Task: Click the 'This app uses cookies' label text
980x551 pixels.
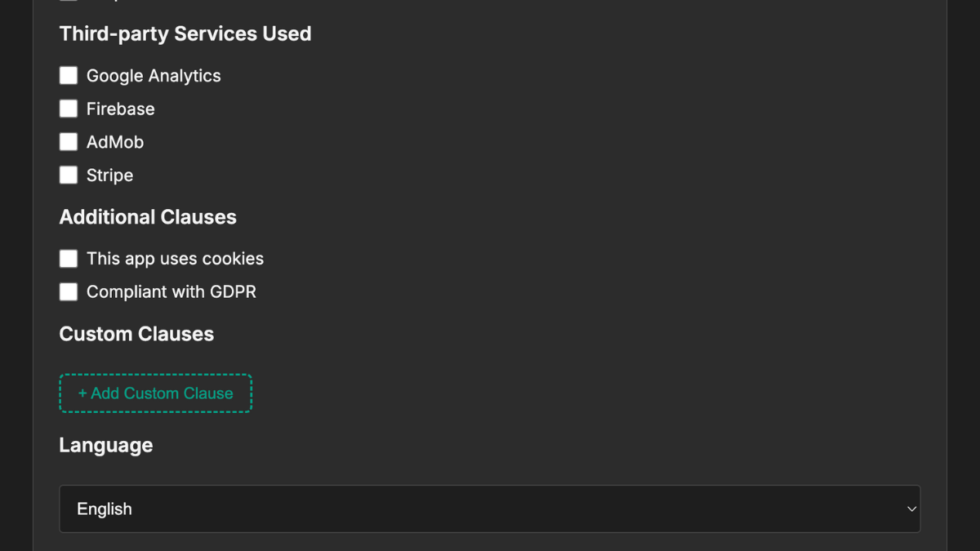Action: [x=175, y=259]
